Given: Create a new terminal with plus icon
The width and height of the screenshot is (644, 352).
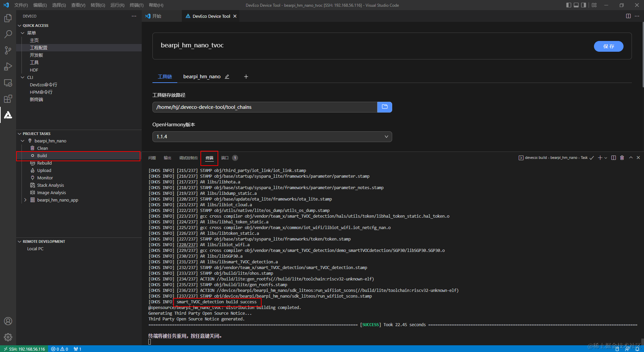Looking at the screenshot, I should click(x=600, y=158).
